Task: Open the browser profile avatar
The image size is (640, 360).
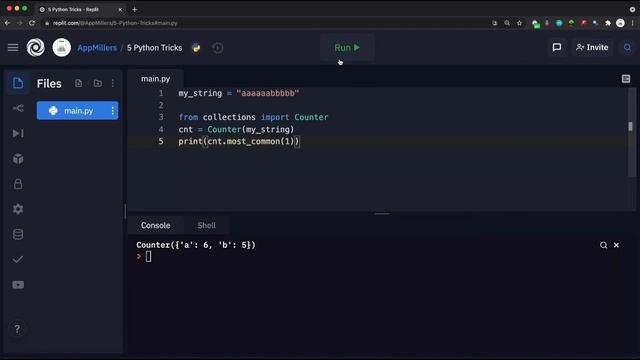Action: point(620,23)
